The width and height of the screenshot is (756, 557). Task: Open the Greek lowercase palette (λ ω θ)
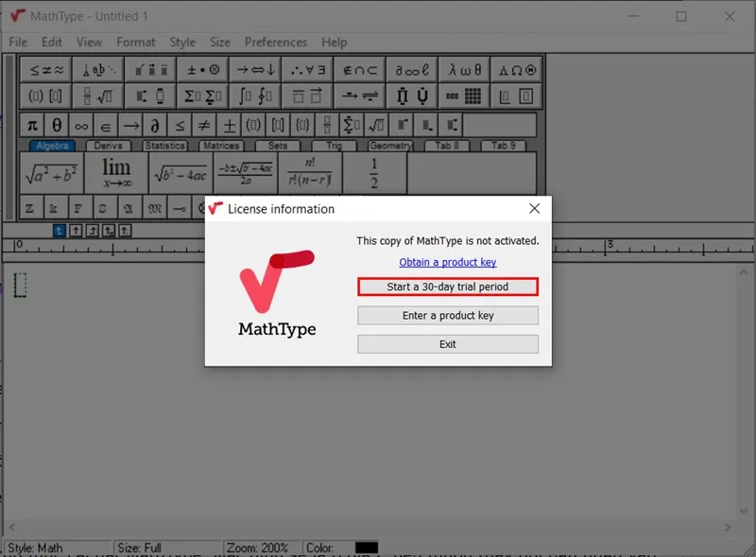coord(465,70)
